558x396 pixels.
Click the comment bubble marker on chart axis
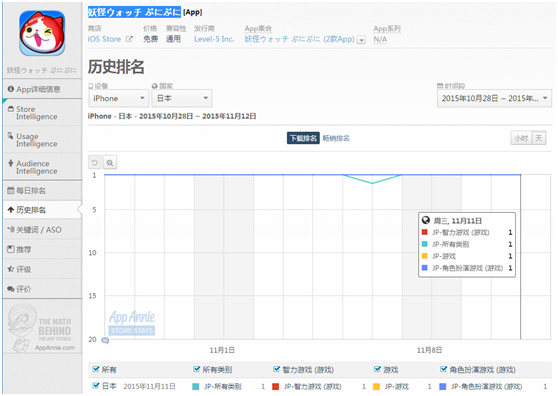pyautogui.click(x=105, y=340)
